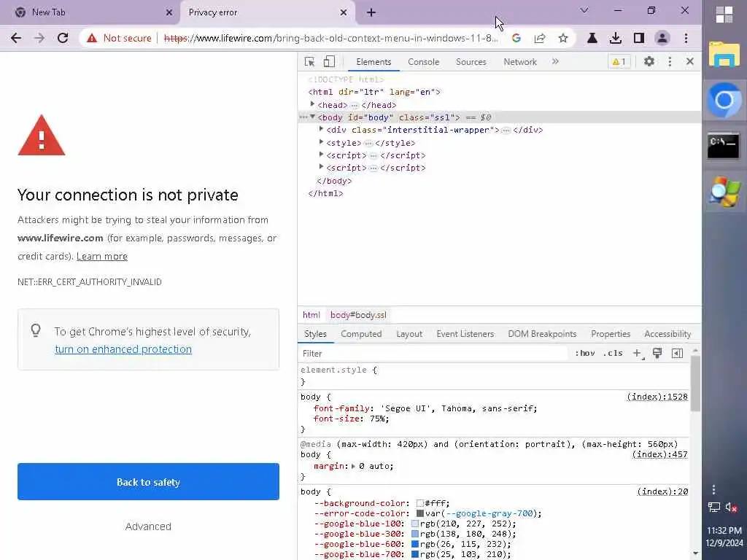Select body#body.ssl breadcrumb
This screenshot has height=560, width=747.
tap(358, 315)
